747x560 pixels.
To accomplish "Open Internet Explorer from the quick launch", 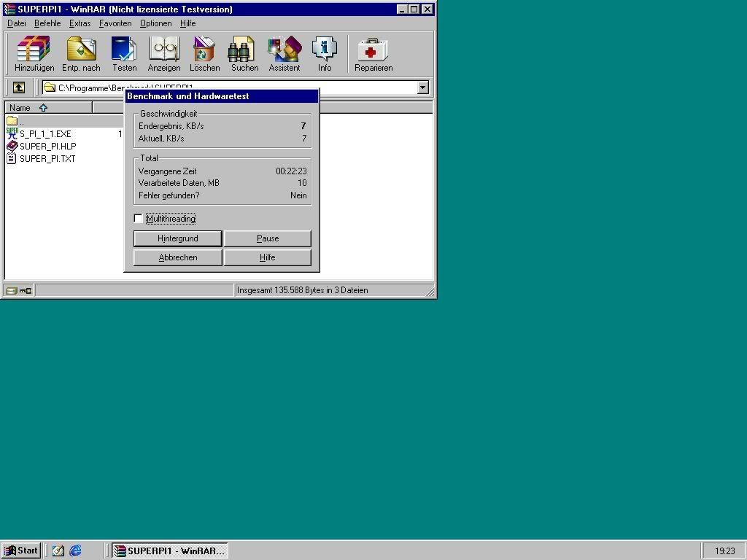I will point(75,551).
